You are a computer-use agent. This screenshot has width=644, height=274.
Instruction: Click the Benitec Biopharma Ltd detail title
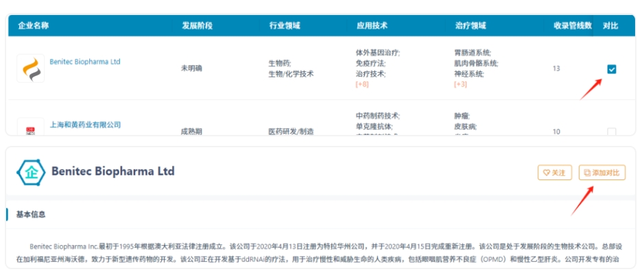pyautogui.click(x=113, y=171)
